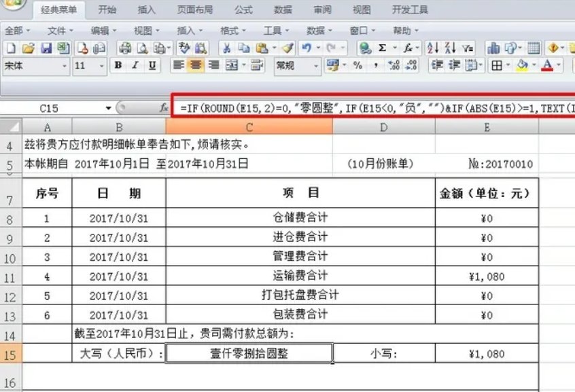This screenshot has width=575, height=392.
Task: Decrease the cell indent
Action: coord(437,66)
